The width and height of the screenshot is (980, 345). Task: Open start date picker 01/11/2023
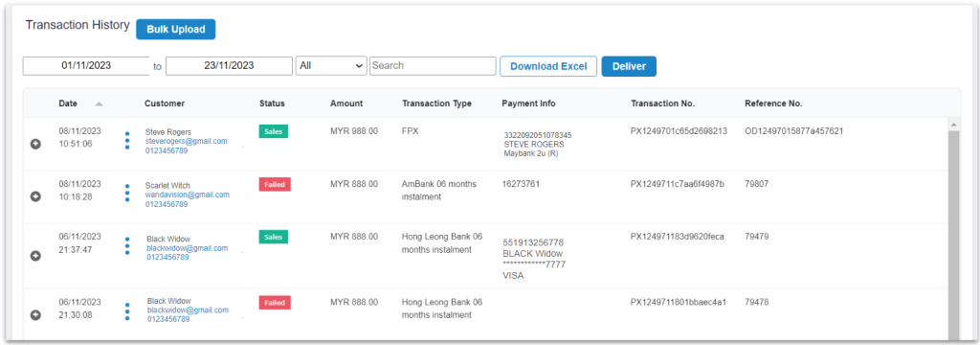click(86, 66)
